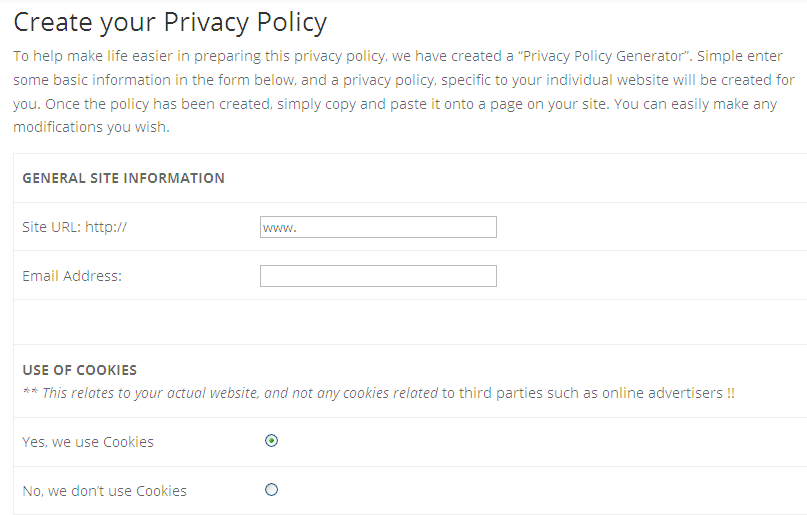This screenshot has height=515, width=807.
Task: Click the "online advertisers" text in cookies note
Action: pos(661,393)
